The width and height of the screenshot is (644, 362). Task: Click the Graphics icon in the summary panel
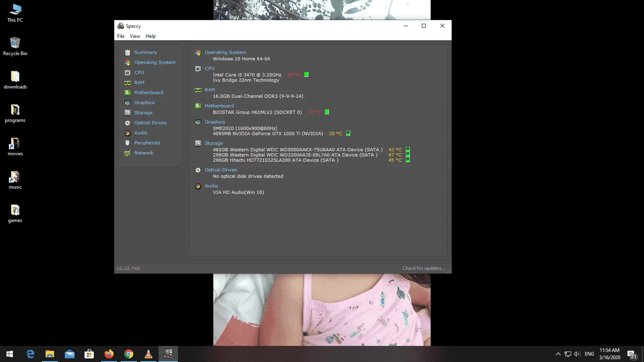pos(198,122)
